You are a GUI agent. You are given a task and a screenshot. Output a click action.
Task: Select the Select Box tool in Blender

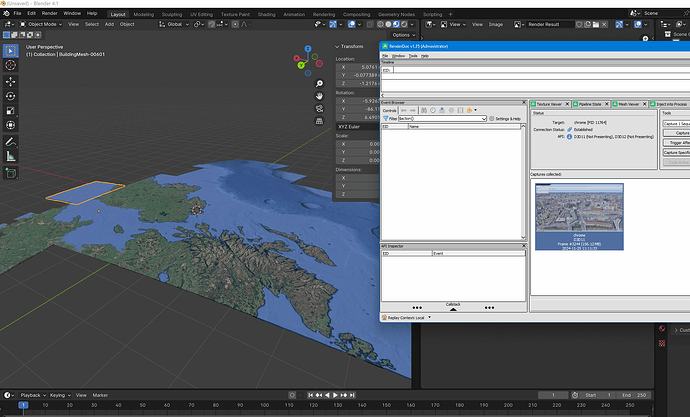tap(11, 51)
